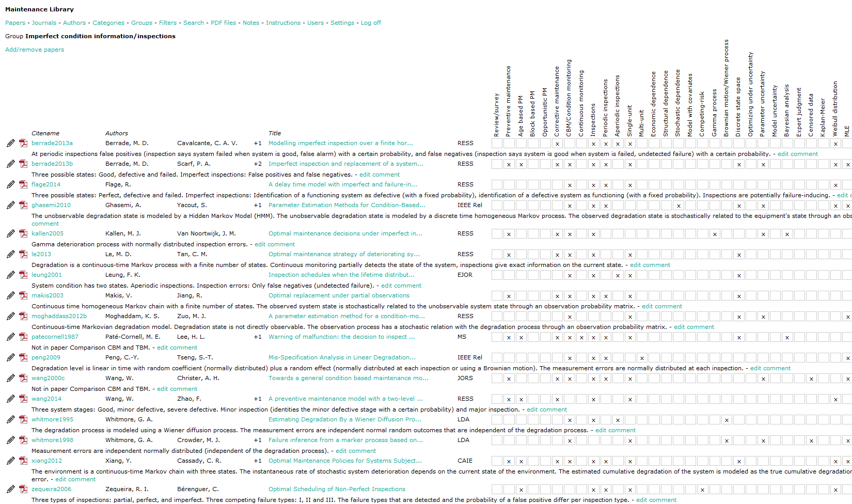Toggle Review/survey checkbox for berrade2013a
Viewport: 852px width, 504px height.
click(x=497, y=144)
